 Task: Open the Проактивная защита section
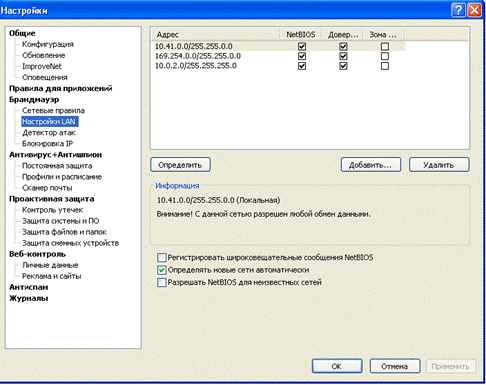[x=52, y=199]
